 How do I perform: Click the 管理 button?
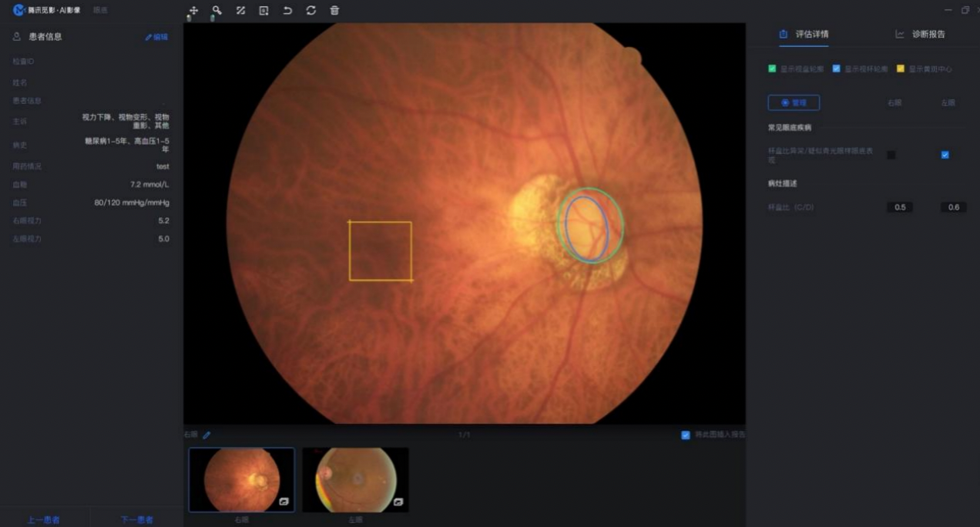point(794,102)
